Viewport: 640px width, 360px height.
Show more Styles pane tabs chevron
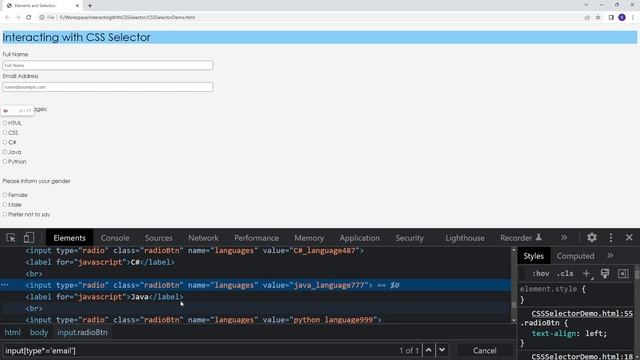coord(610,256)
